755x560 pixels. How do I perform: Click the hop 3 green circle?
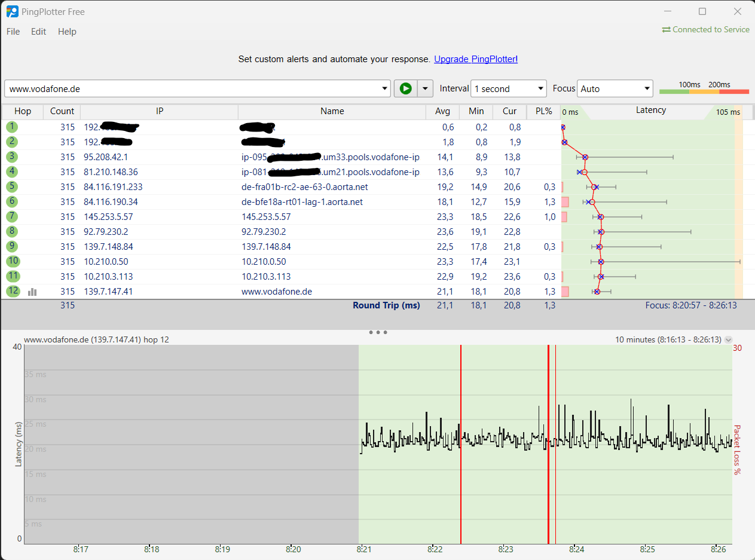(13, 157)
